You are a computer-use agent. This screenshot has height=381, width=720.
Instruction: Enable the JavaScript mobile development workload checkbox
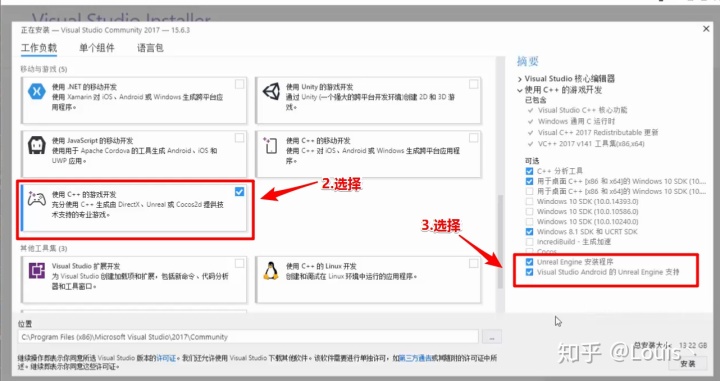(x=239, y=138)
